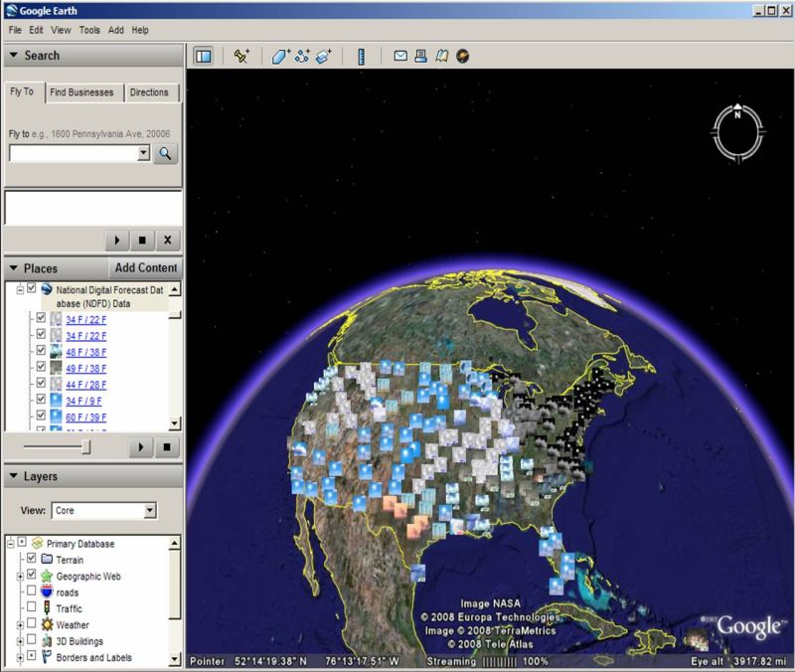This screenshot has height=672, width=795.
Task: Enable the Traffic layer checkbox
Action: 32,607
